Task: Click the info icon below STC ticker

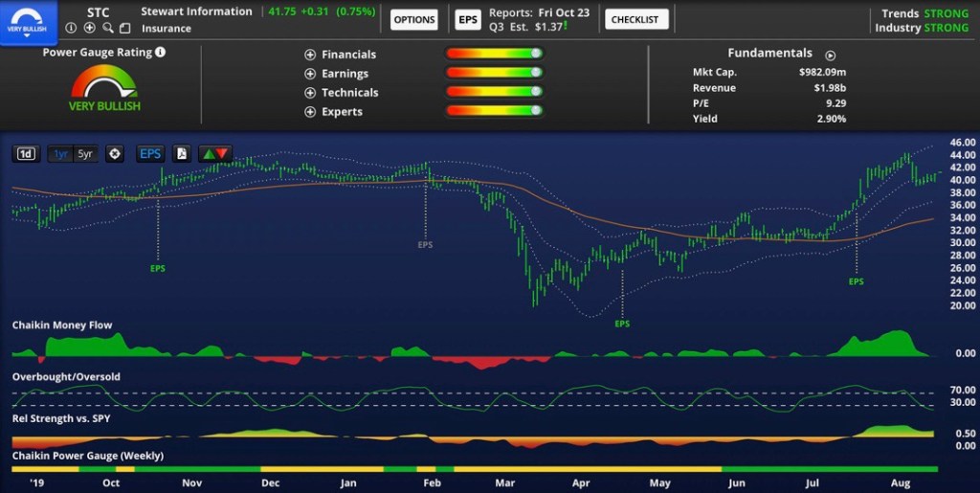Action: coord(72,28)
